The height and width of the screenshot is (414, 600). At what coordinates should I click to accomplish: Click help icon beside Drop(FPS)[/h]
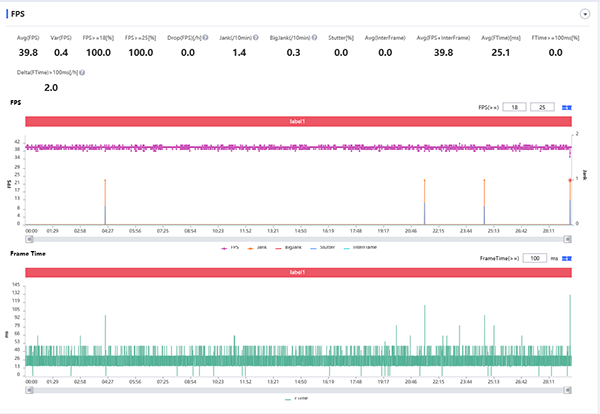[x=205, y=37]
